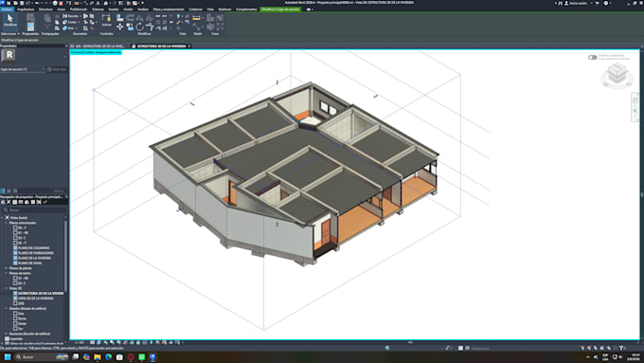This screenshot has width=644, height=363.
Task: Select the Norte elevation view
Action: tap(22, 318)
